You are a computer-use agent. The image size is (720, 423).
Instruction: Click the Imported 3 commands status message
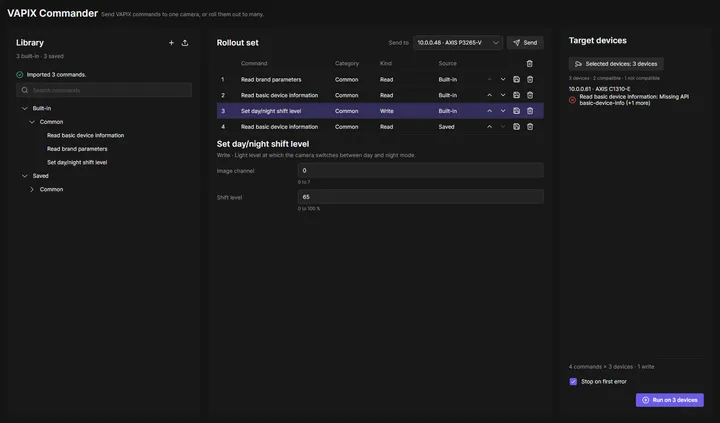point(56,74)
